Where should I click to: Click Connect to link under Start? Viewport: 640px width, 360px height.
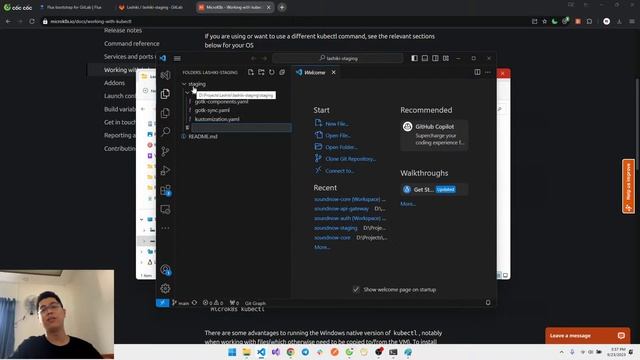pos(340,171)
